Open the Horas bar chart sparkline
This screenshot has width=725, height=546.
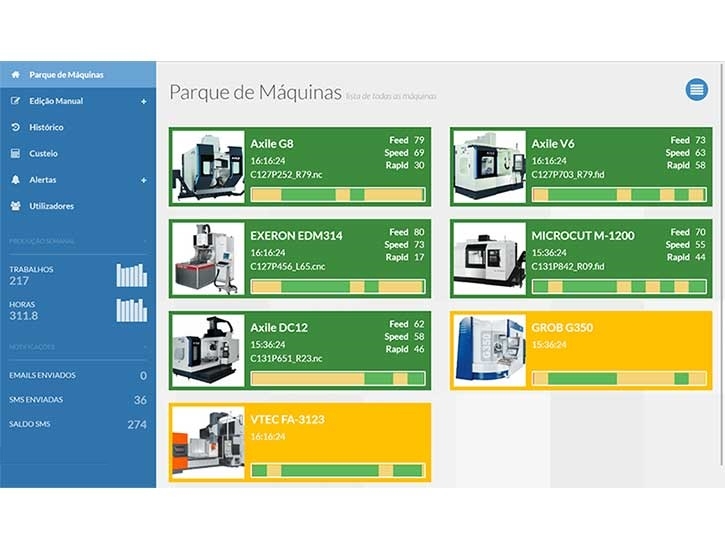click(x=132, y=310)
